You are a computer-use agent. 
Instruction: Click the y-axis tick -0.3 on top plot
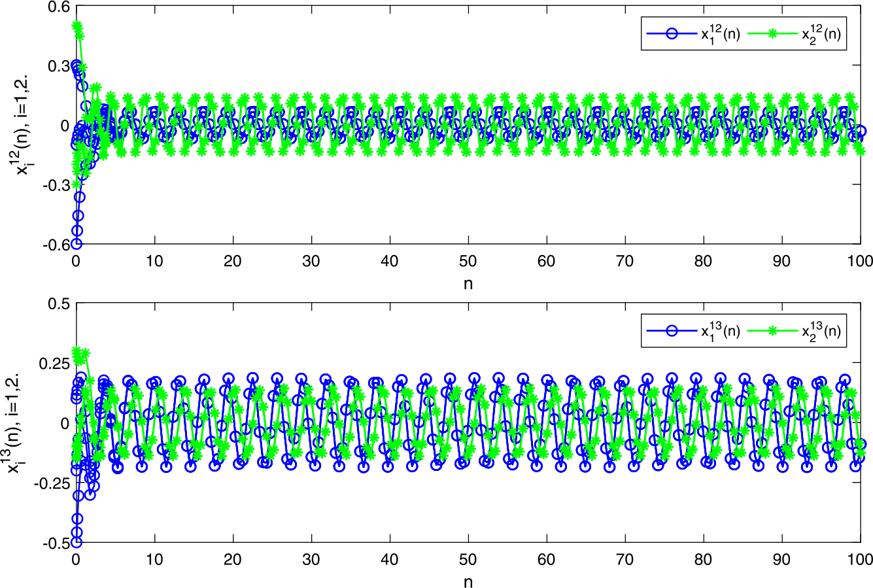point(58,184)
